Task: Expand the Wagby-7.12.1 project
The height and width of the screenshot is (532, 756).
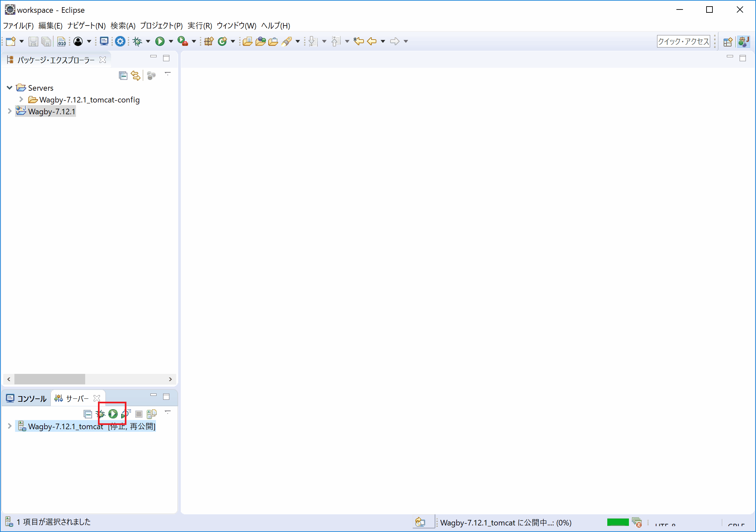Action: point(9,111)
